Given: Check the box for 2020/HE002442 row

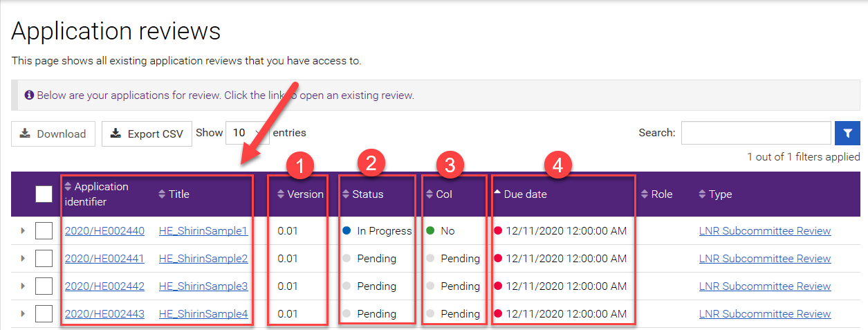Looking at the screenshot, I should [44, 286].
